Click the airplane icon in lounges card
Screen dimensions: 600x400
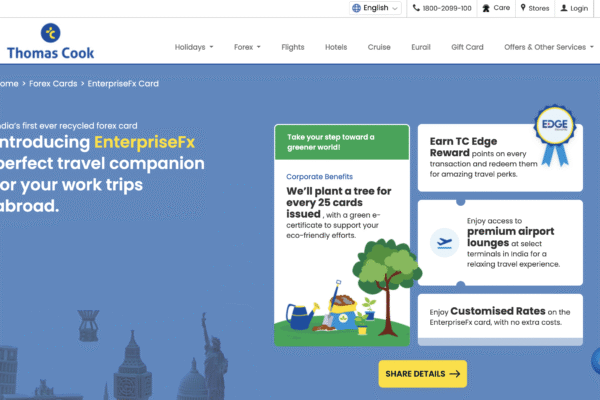pyautogui.click(x=444, y=243)
